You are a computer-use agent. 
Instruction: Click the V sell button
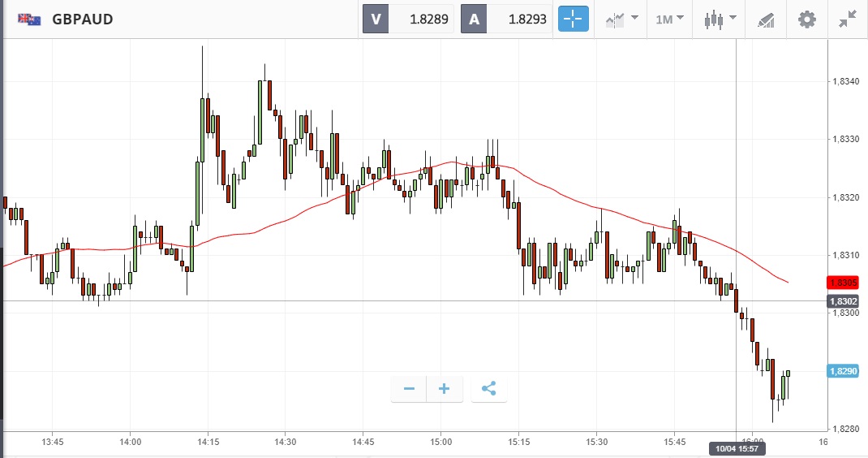[376, 19]
